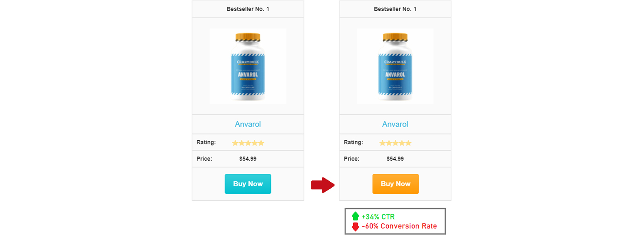644x237 pixels.
Task: Click the first rating star in the right card
Action: pyautogui.click(x=382, y=143)
